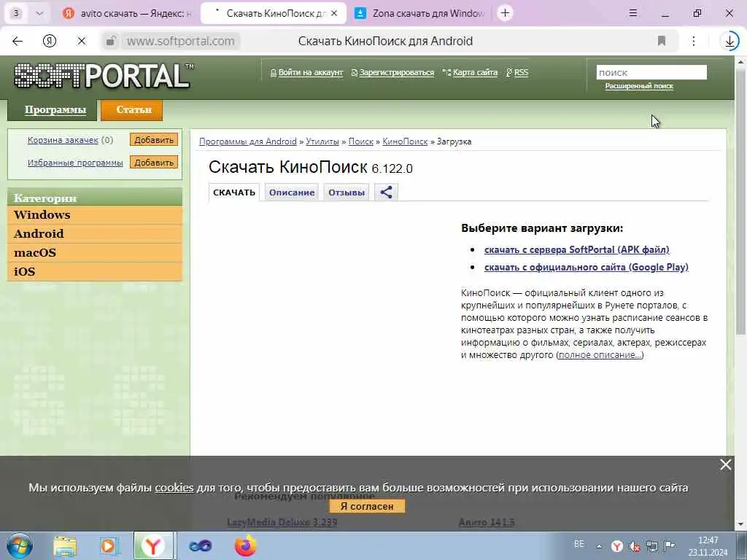Open КиноПоиск breadcrumb link

point(406,141)
